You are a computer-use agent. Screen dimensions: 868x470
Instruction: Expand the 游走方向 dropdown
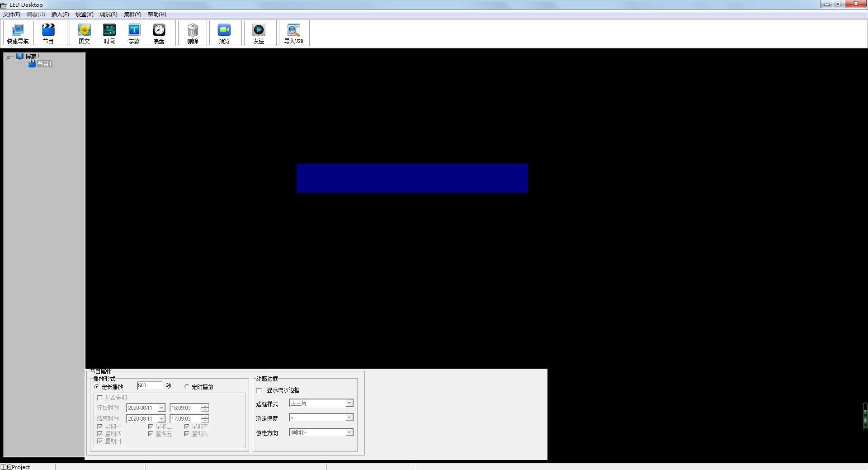tap(349, 433)
